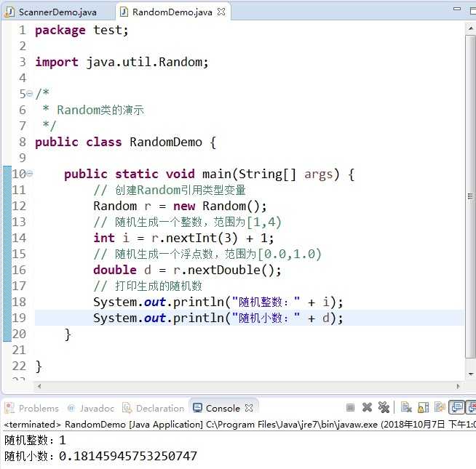
Task: Remove the launch with the single X icon
Action: tap(367, 407)
